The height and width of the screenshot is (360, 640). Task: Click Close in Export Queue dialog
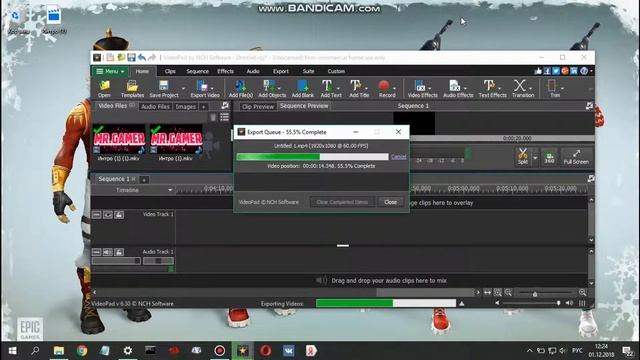[391, 202]
